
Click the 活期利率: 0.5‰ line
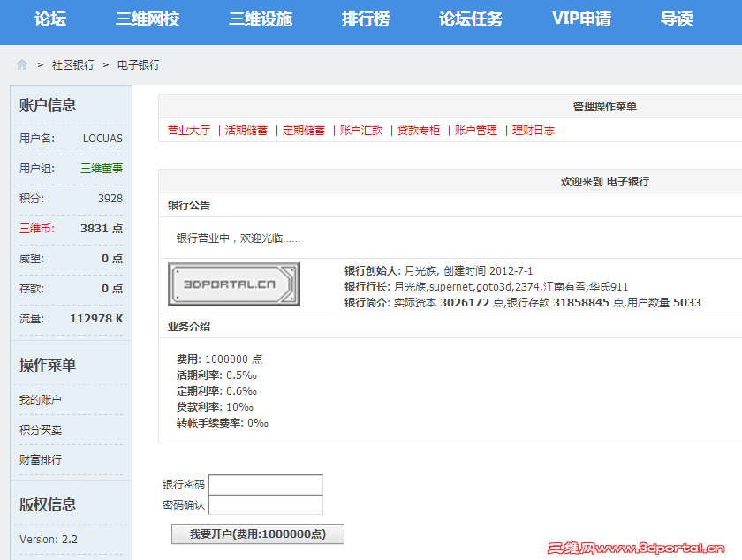tap(216, 375)
